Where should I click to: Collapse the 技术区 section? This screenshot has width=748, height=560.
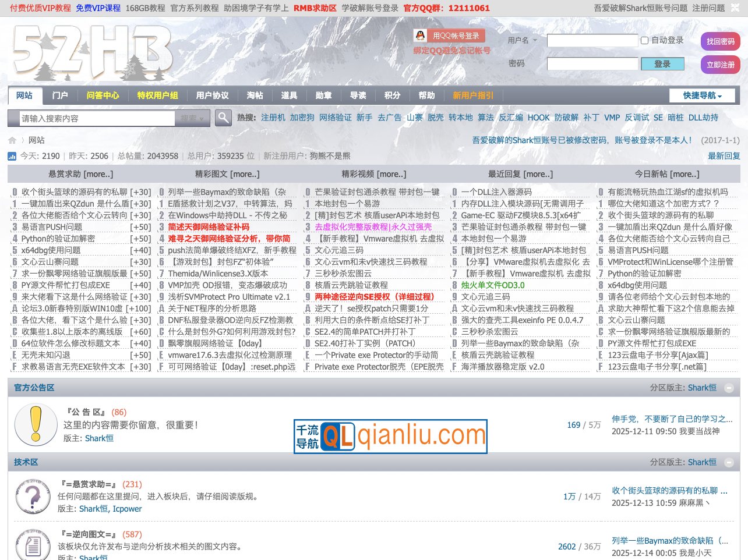729,462
